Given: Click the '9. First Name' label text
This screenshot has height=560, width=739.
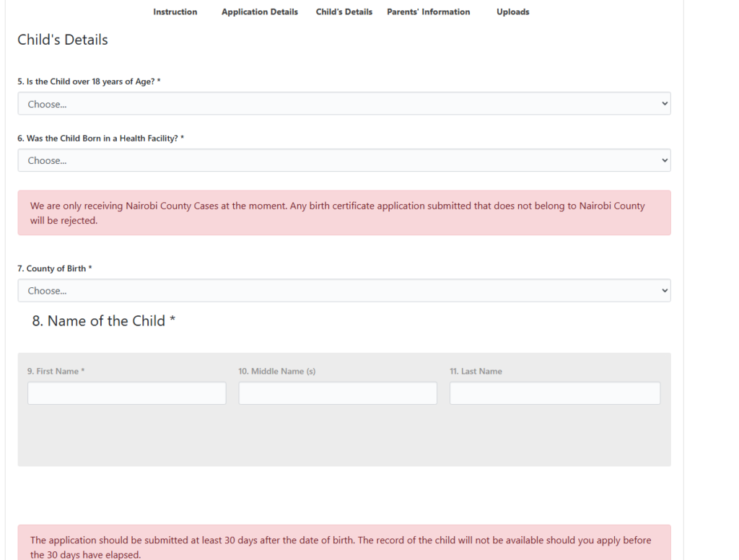Looking at the screenshot, I should pos(56,372).
